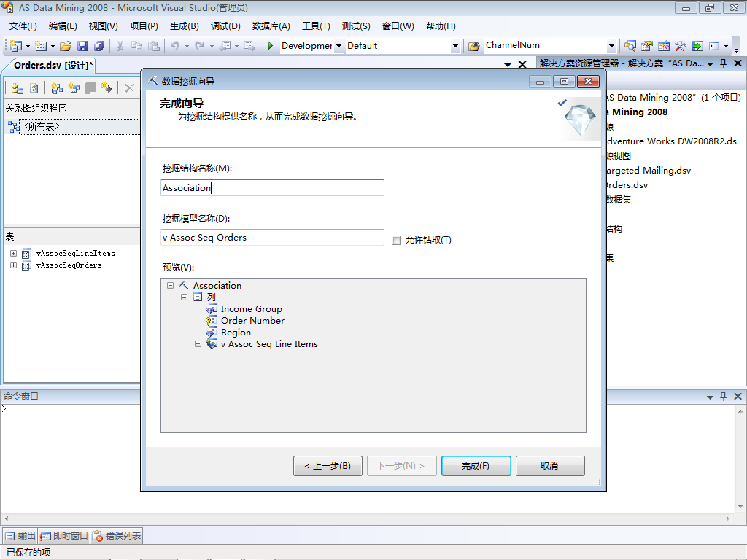Click the New Diagram icon in DSV toolbar
Image resolution: width=747 pixels, height=560 pixels.
[57, 88]
